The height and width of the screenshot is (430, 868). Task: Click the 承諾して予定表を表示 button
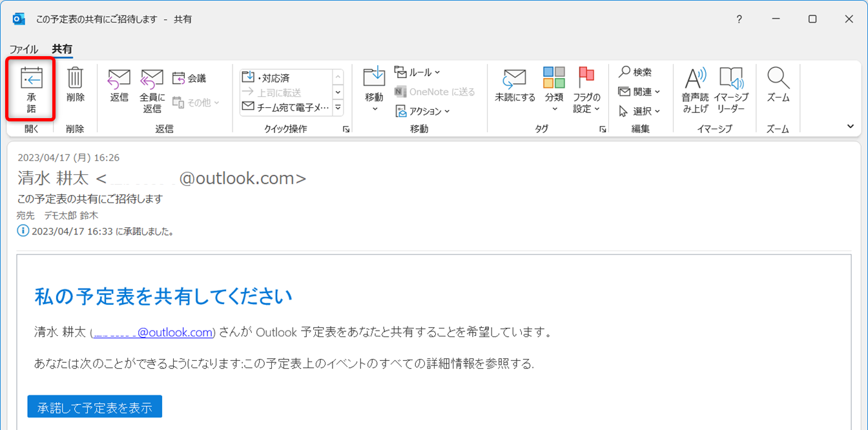pos(94,407)
